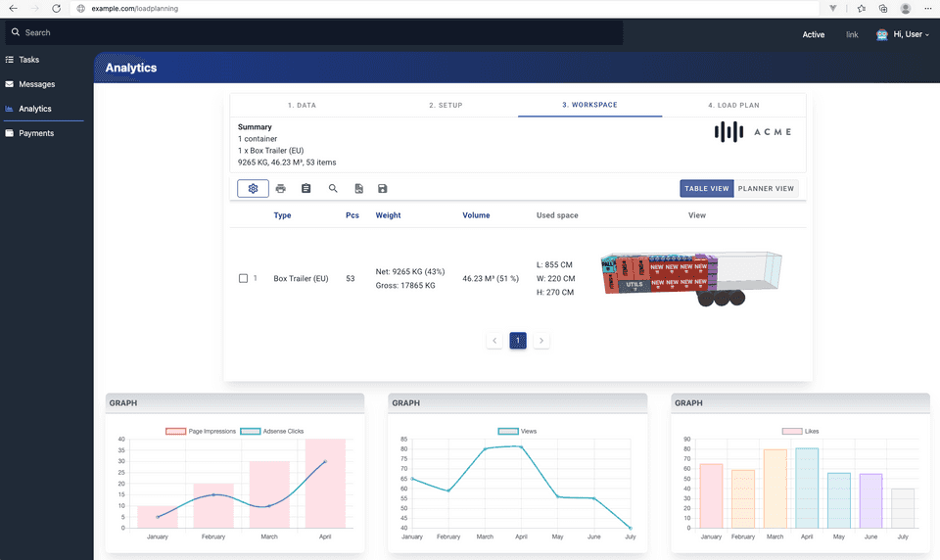
Task: Select the 3. WORKSPACE tab
Action: click(589, 105)
